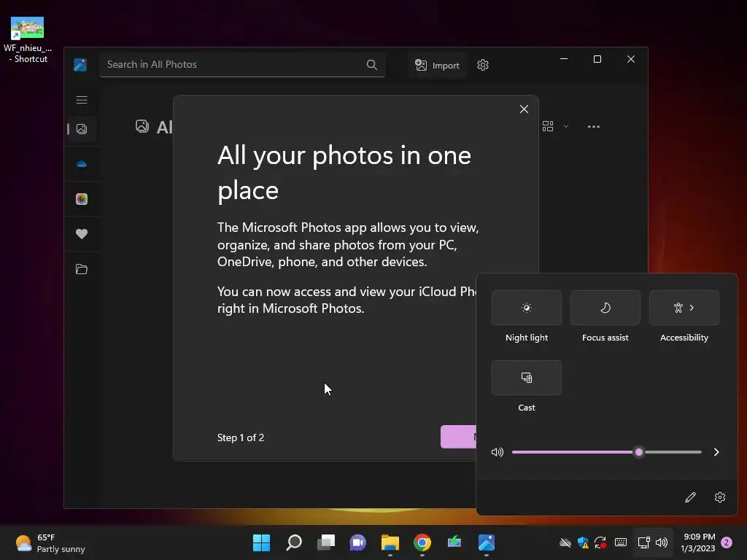Open the weather widget on taskbar

coord(50,542)
